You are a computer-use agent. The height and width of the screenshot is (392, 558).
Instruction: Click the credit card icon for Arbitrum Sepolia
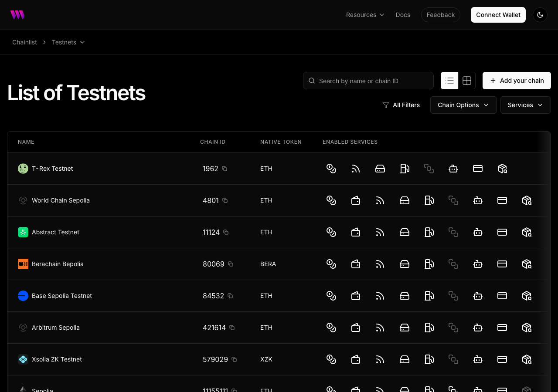502,328
